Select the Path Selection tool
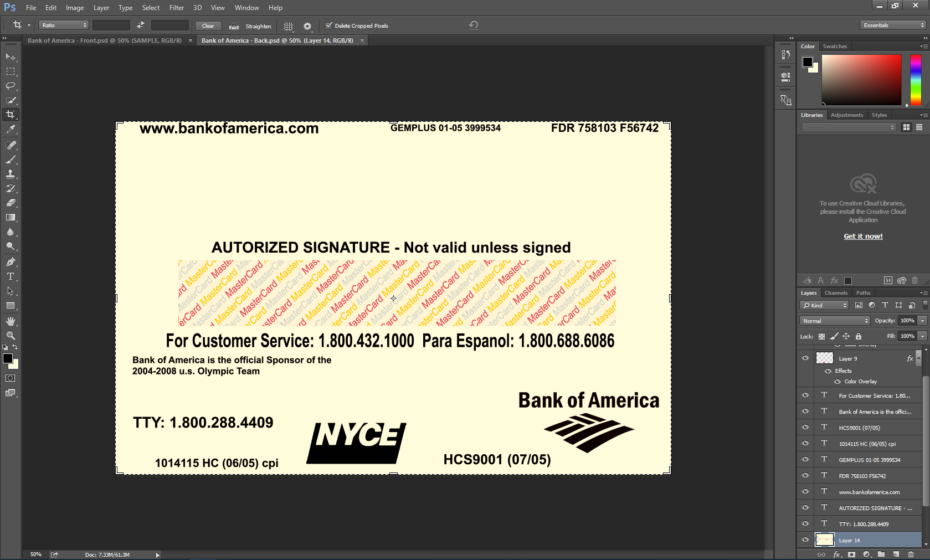Screen dimensions: 930x560 tap(11, 291)
